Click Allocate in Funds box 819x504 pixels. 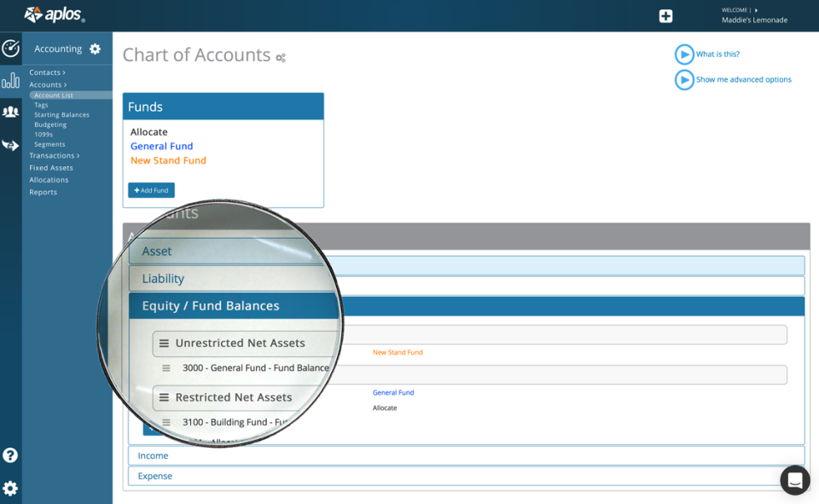[x=148, y=132]
